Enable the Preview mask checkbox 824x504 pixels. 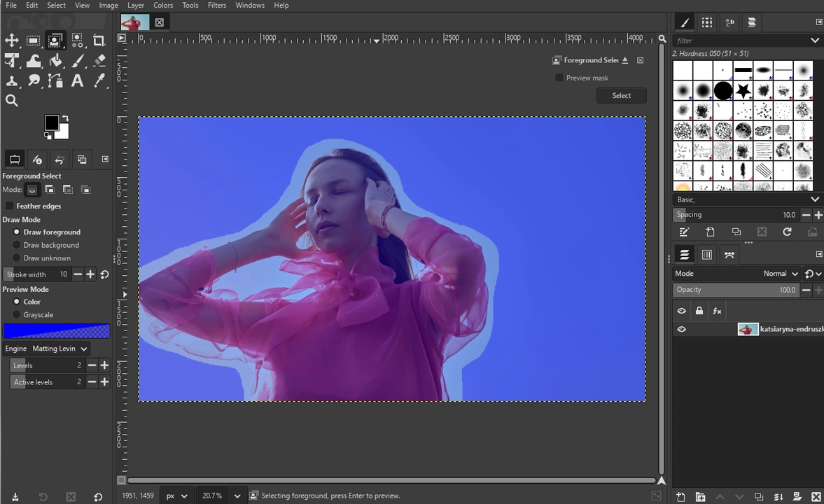pos(559,78)
